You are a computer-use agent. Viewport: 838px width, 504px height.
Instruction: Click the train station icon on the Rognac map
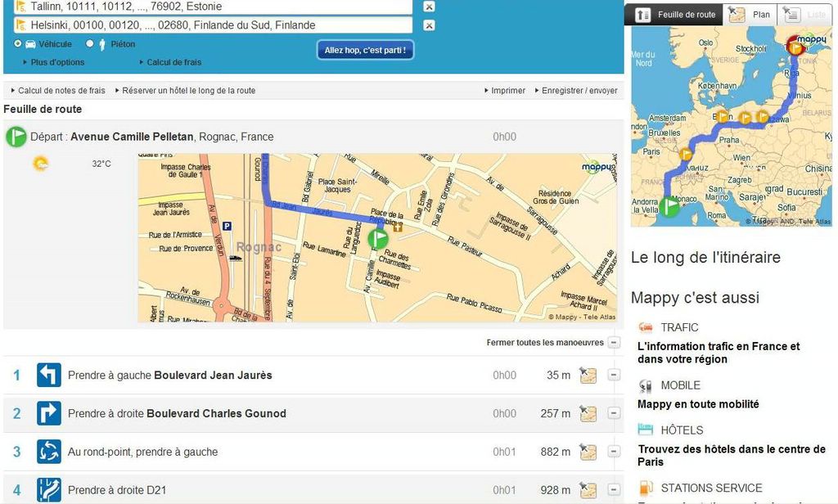235,259
